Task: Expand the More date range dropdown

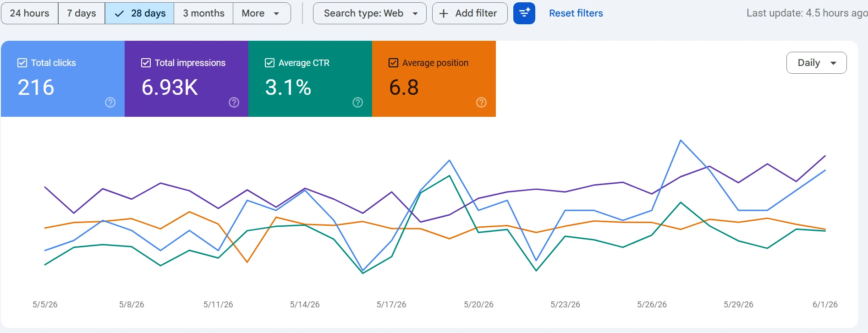Action: (x=262, y=13)
